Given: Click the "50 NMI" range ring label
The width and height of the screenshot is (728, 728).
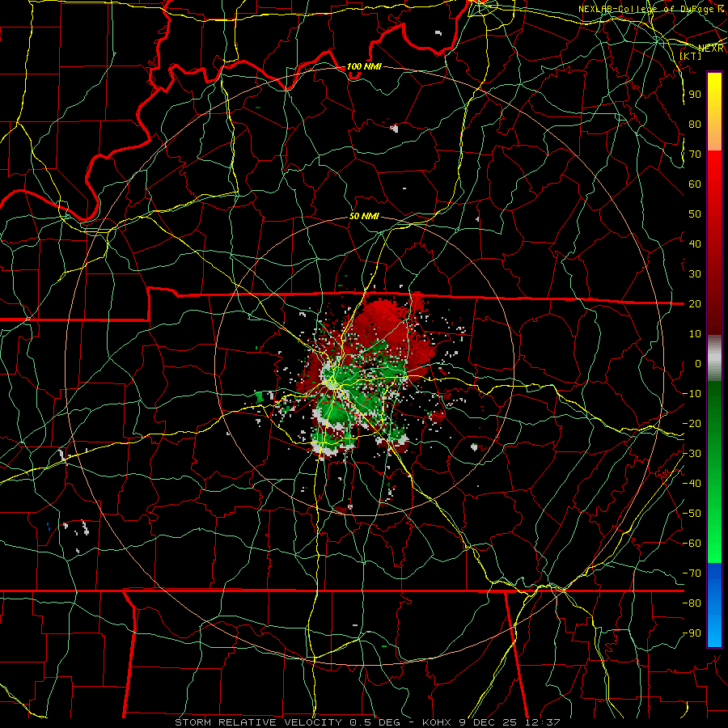Looking at the screenshot, I should pos(364,216).
